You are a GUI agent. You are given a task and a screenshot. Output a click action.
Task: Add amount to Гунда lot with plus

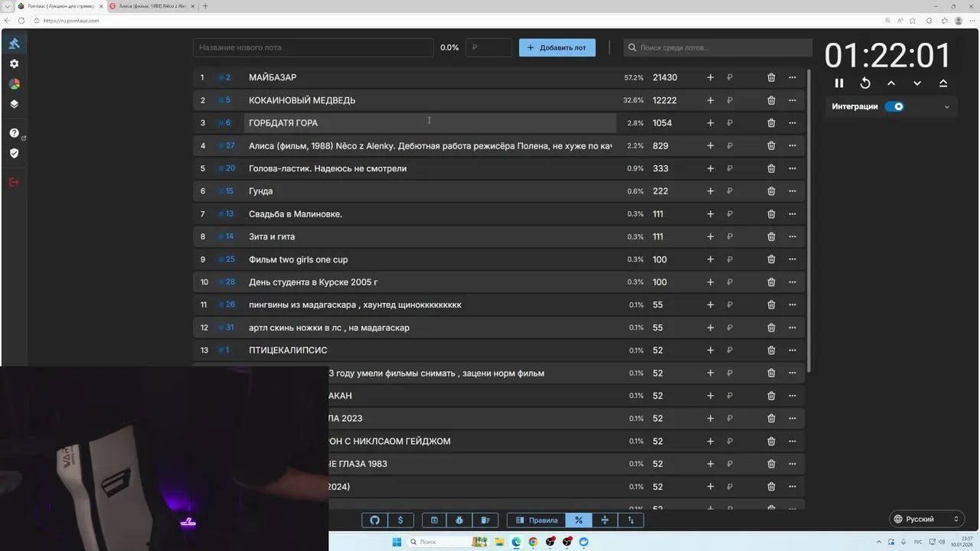(710, 191)
